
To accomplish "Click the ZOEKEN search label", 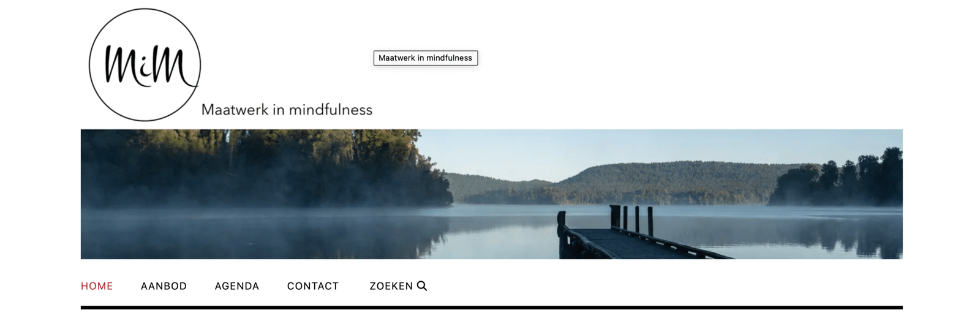I will pyautogui.click(x=391, y=286).
